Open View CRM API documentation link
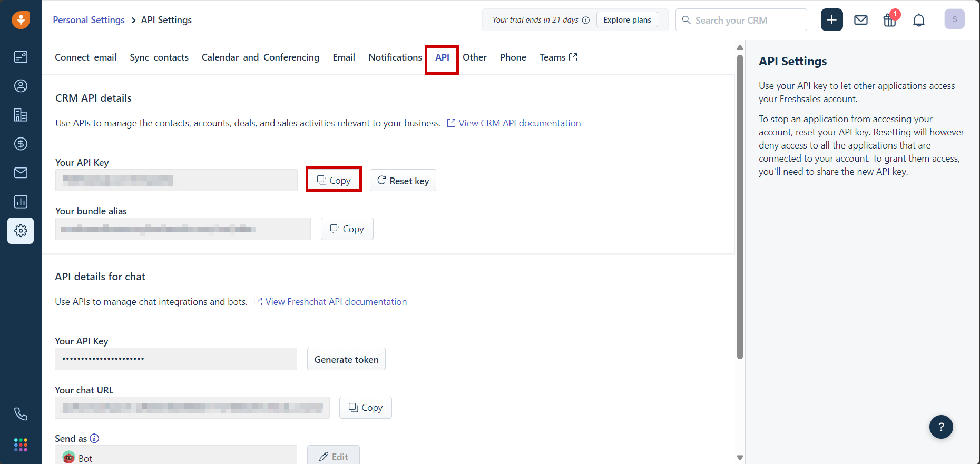 (x=514, y=123)
